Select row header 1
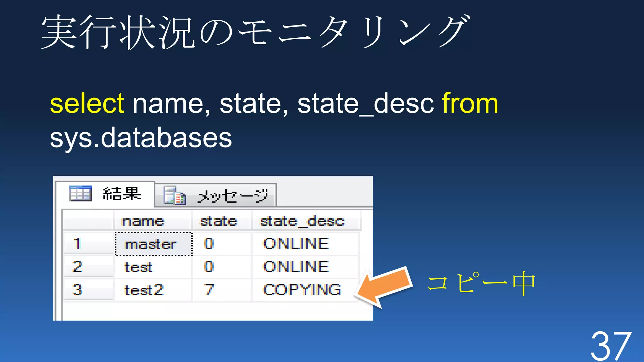The image size is (644, 362). 88,244
